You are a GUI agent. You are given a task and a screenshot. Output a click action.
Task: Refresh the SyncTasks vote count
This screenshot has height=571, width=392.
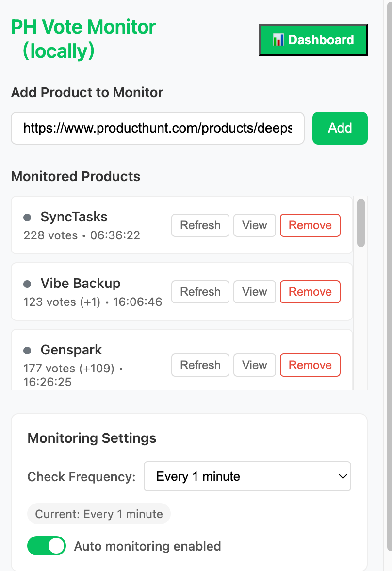(200, 225)
